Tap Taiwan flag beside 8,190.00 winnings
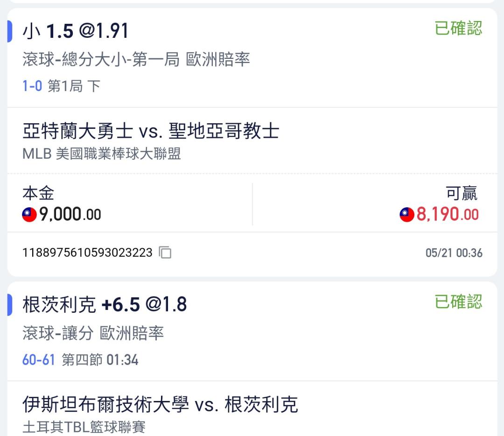The image size is (504, 436). click(x=406, y=214)
